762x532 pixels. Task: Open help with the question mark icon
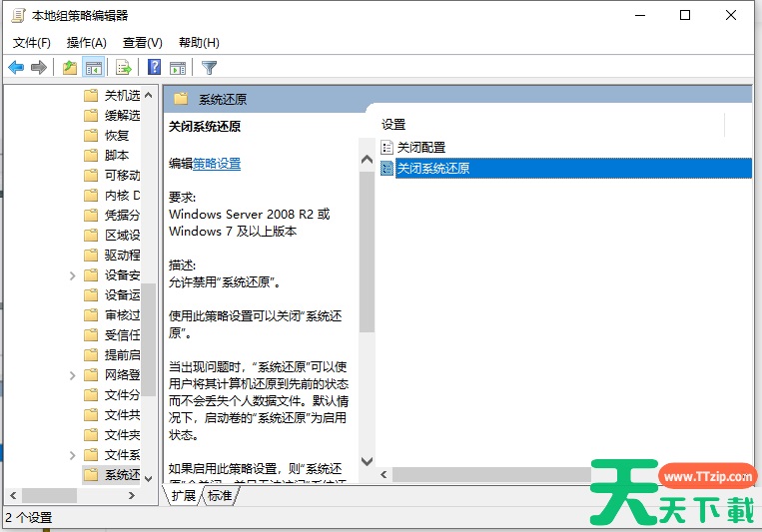(x=154, y=67)
